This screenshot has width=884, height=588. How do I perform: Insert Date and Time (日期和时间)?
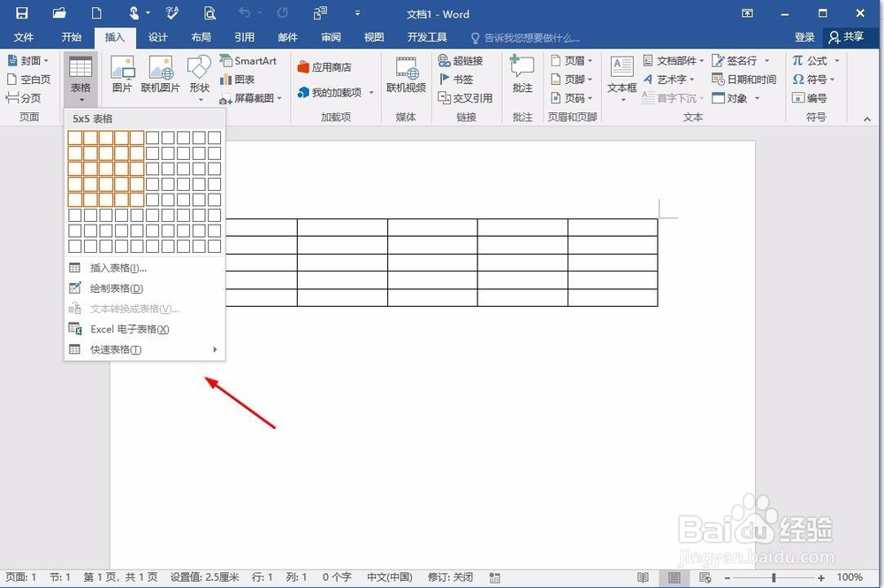click(744, 79)
